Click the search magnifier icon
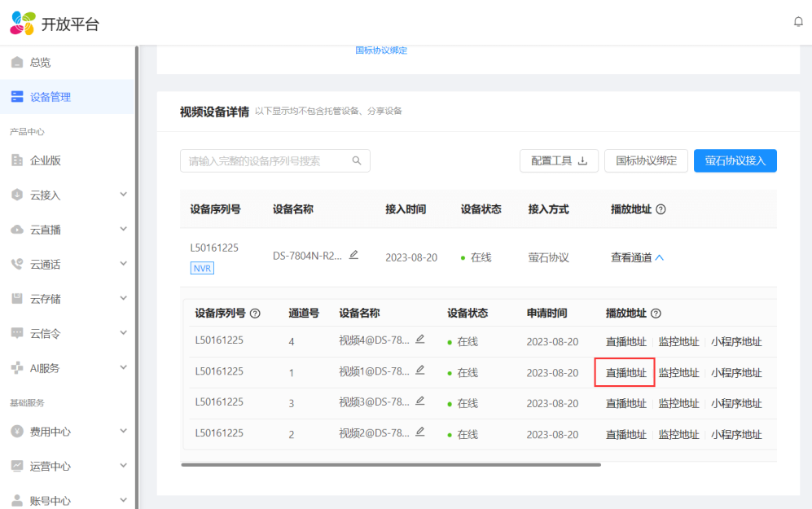Viewport: 812px width, 509px height. pos(357,160)
